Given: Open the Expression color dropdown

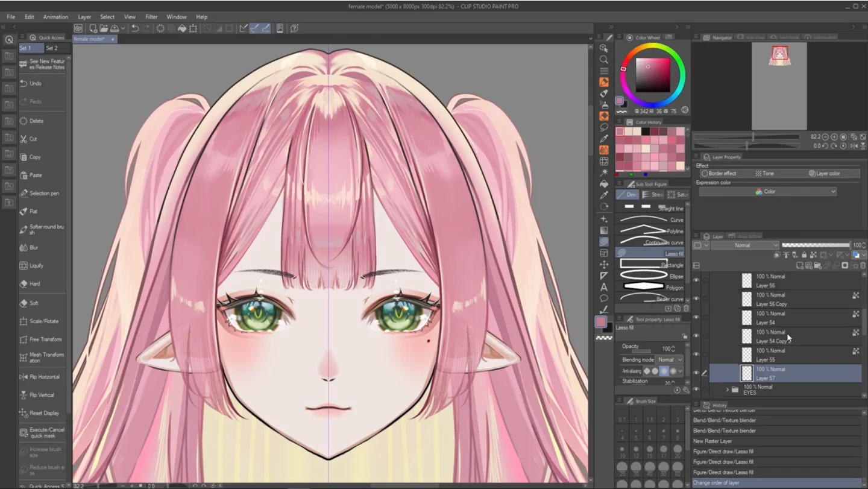Looking at the screenshot, I should click(x=767, y=192).
